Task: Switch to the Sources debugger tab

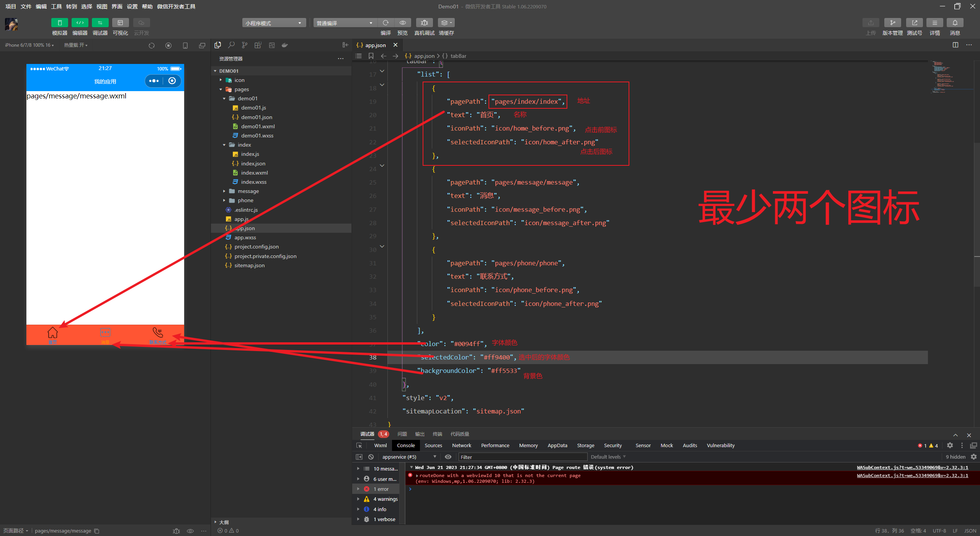Action: coord(433,445)
